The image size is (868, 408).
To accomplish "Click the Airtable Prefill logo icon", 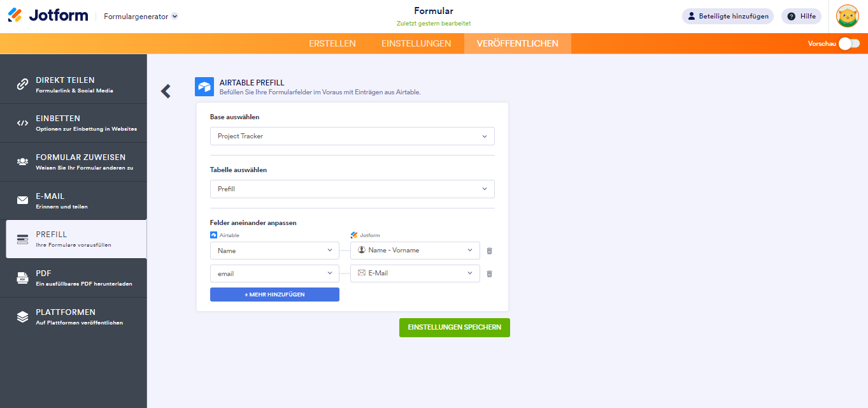I will click(x=204, y=87).
